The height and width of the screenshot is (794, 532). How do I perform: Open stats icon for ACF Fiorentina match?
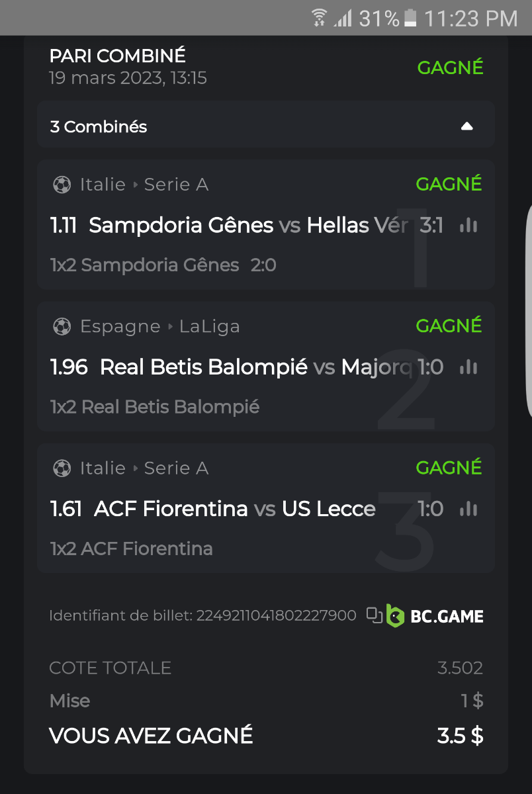pos(468,509)
